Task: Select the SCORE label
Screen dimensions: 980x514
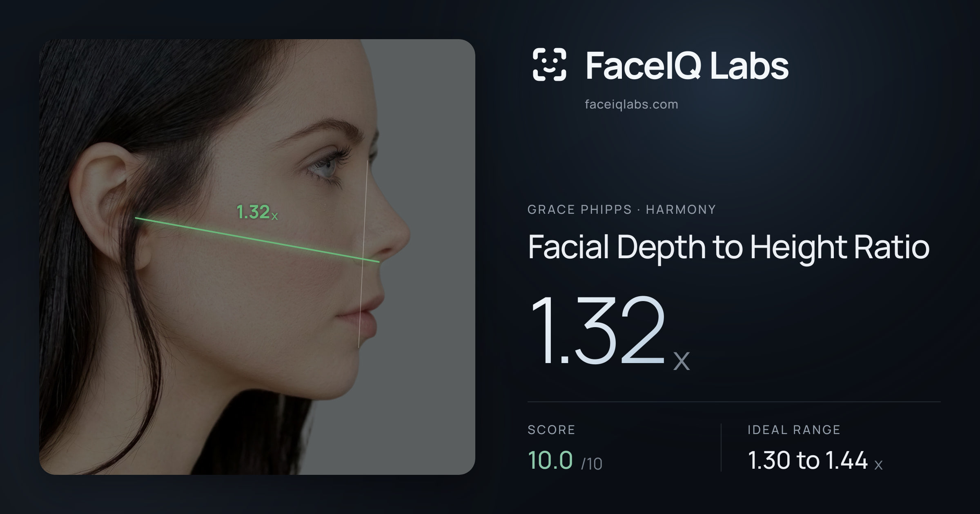Action: coord(551,430)
